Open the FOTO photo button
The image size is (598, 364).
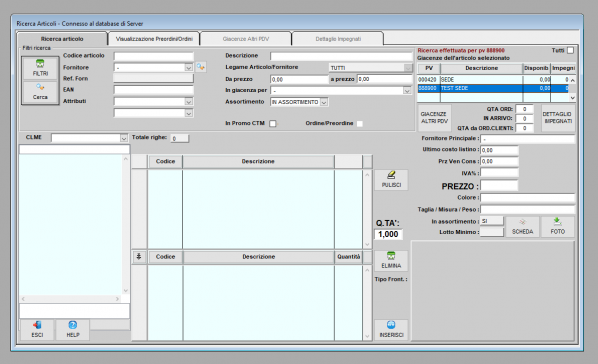tap(558, 227)
